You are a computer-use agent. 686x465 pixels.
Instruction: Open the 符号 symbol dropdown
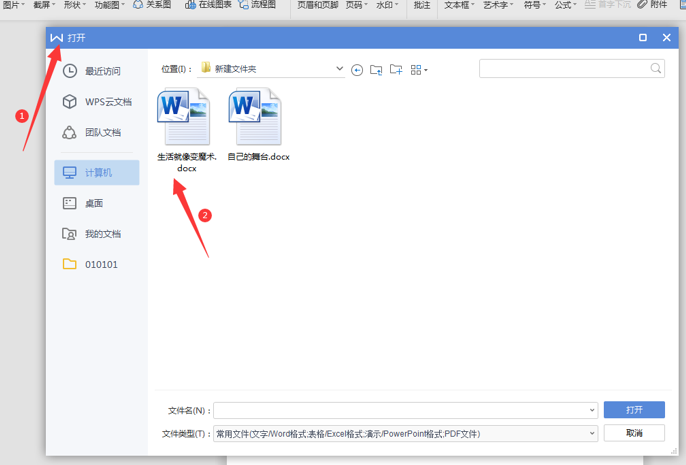pyautogui.click(x=535, y=5)
